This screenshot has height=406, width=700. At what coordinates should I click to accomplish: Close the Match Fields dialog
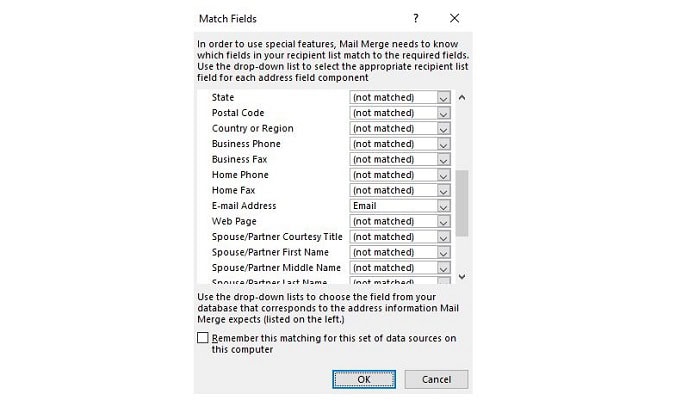coord(455,18)
